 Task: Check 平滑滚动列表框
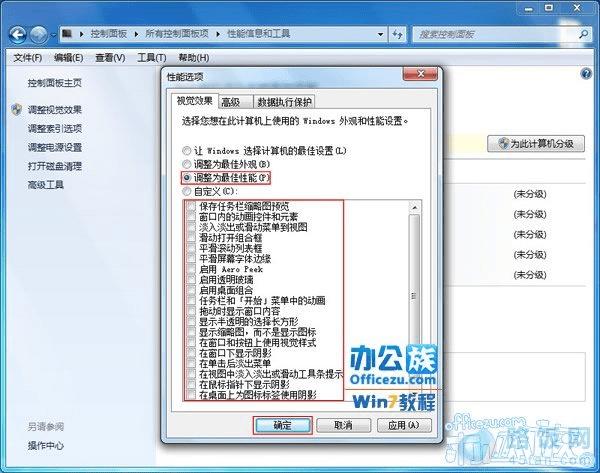191,248
